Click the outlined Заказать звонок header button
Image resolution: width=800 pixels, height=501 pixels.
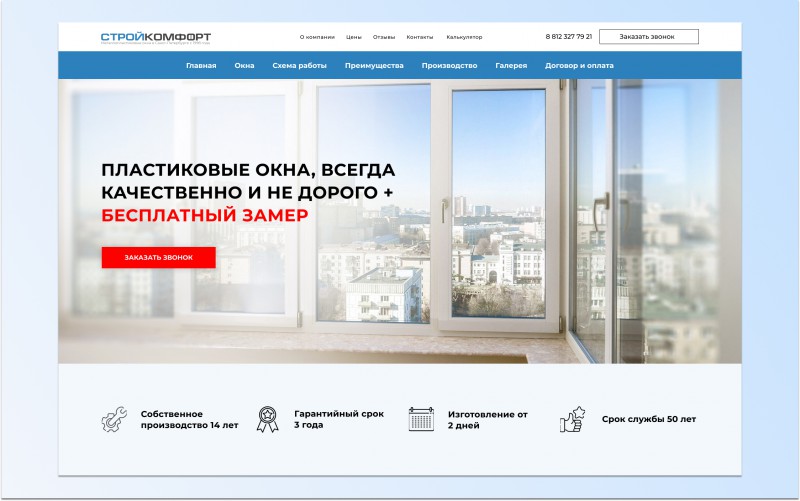click(648, 37)
